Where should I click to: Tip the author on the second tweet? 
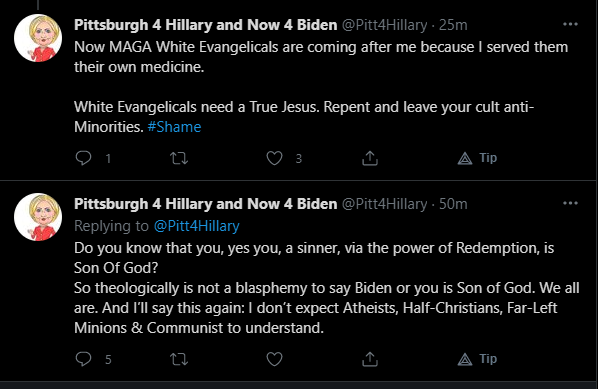coord(477,359)
